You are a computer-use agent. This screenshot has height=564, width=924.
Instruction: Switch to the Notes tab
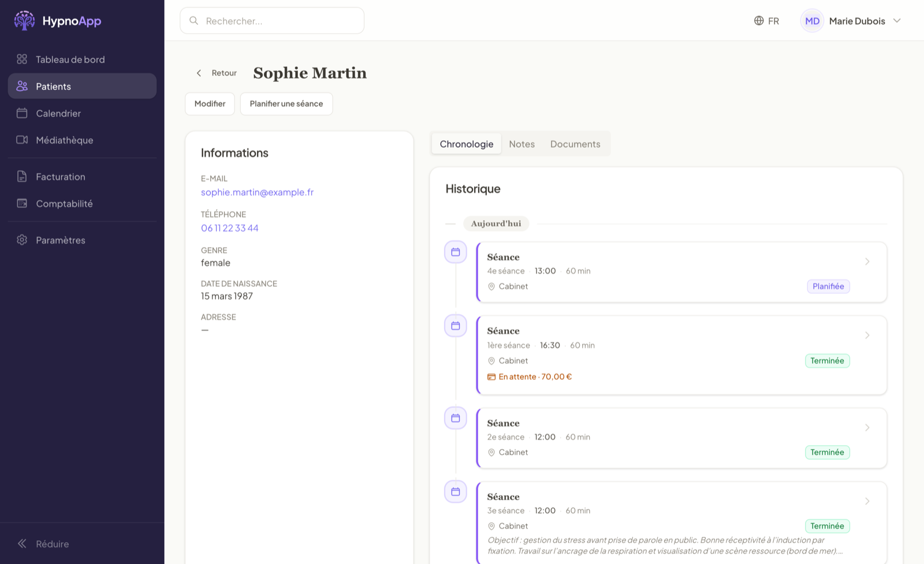(x=522, y=144)
